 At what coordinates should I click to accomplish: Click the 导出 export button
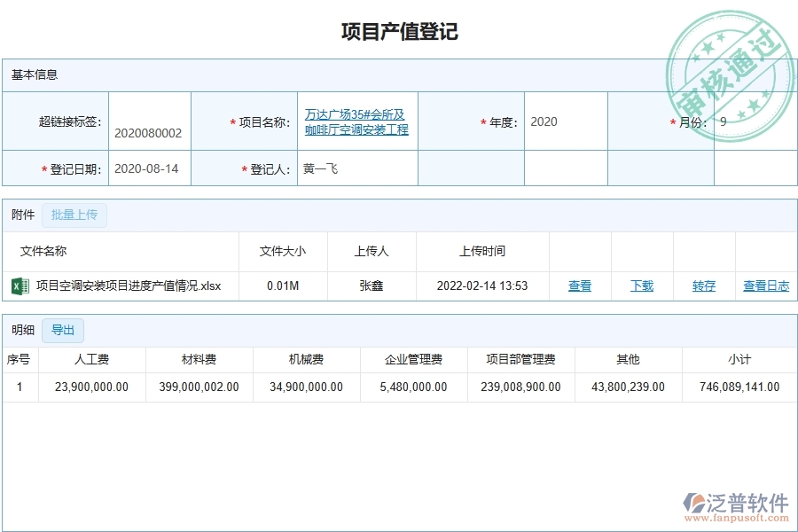tap(61, 330)
